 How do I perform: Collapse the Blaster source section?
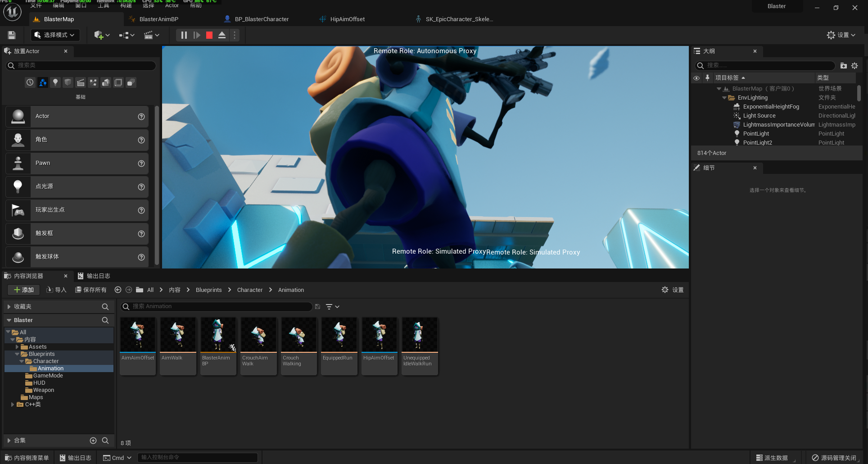(9, 320)
